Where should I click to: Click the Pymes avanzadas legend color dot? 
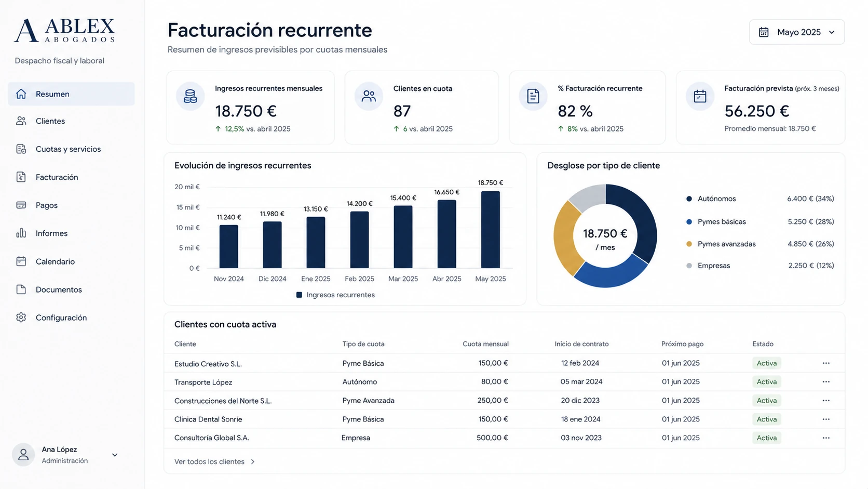pos(689,244)
